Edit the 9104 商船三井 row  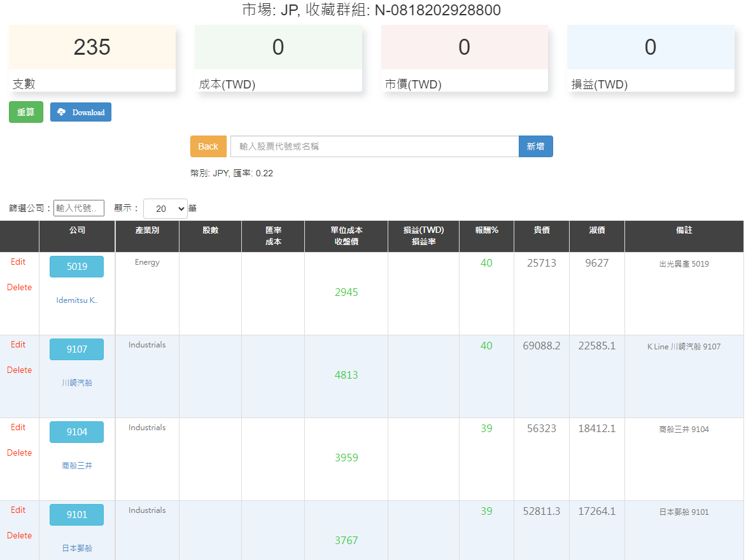point(18,427)
